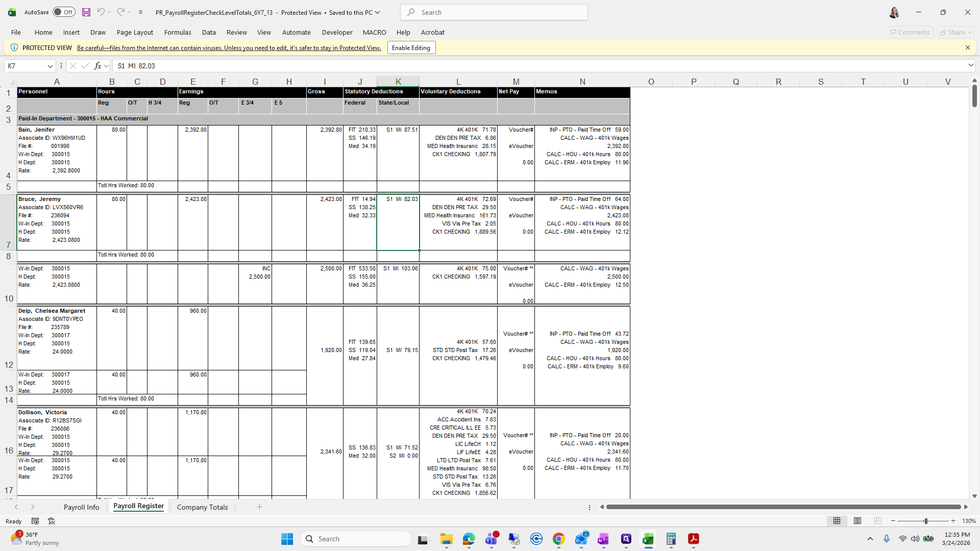Click the add new sheet plus icon
Viewport: 980px width, 551px height.
pos(259,507)
